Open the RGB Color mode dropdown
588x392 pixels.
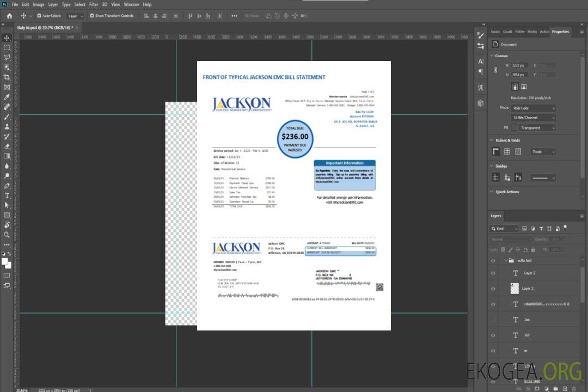point(533,108)
